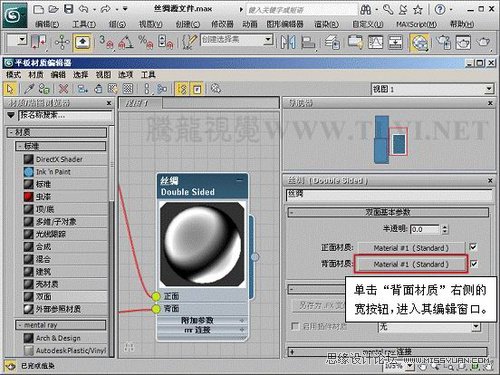Screen dimensions: 500x375
Task: Click the 按名称搜索 search field
Action: point(65,116)
